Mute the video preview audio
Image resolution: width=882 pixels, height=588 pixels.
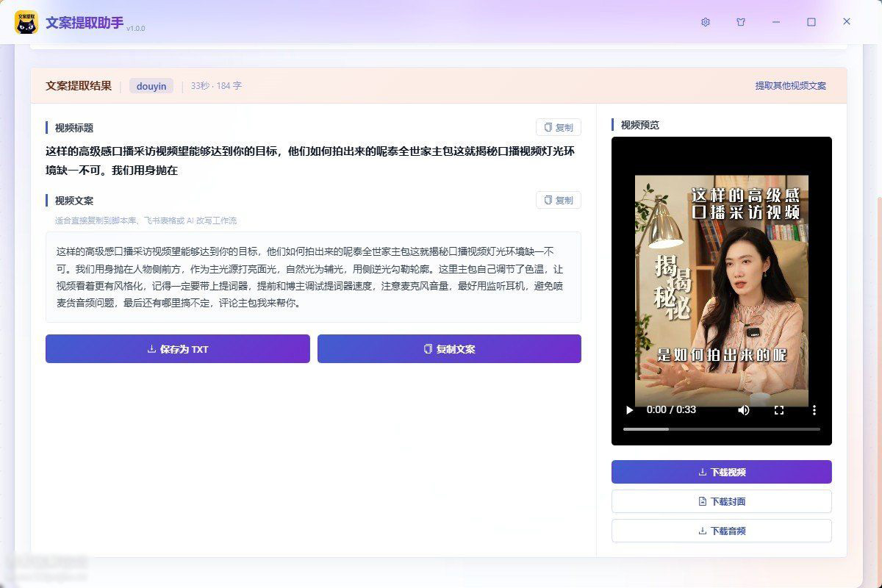pos(744,409)
